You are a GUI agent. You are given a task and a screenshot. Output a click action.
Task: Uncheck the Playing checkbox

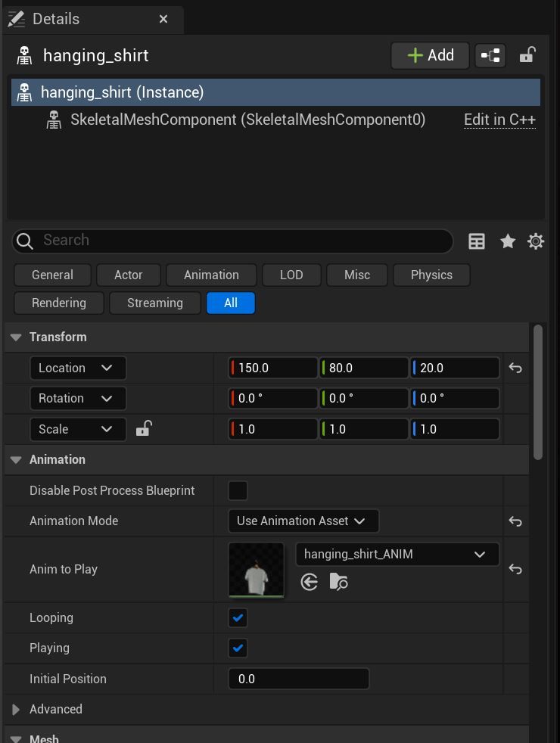tap(238, 648)
